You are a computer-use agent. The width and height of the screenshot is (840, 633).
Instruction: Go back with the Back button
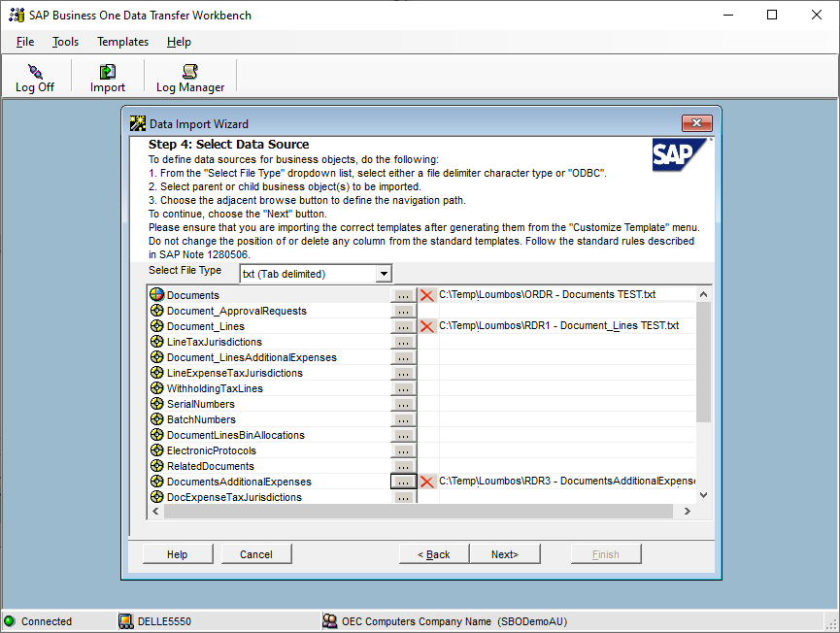(x=434, y=554)
